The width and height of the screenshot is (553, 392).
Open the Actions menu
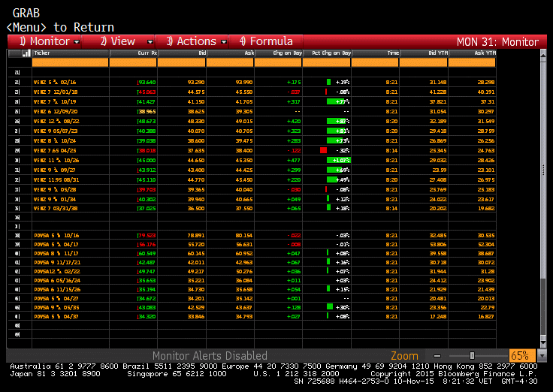[x=192, y=41]
